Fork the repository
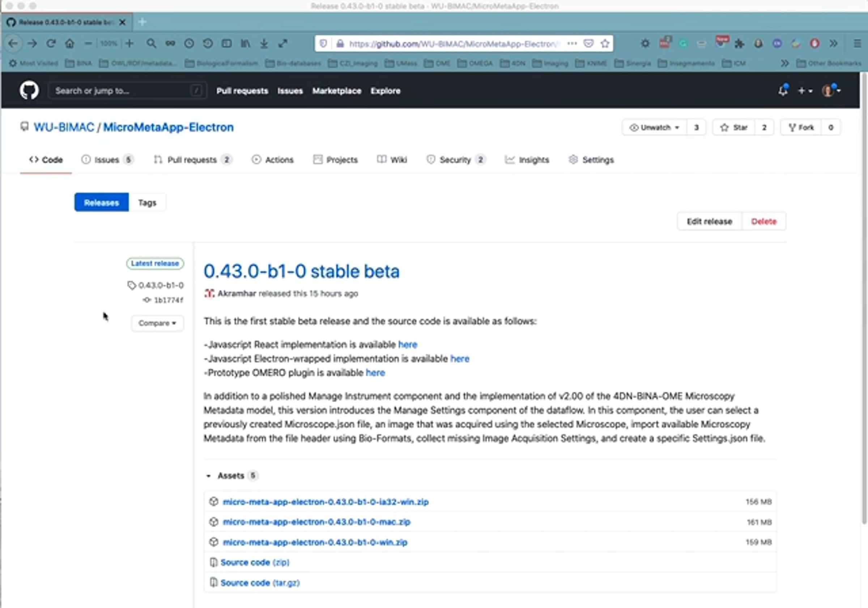Screen dimensions: 868x608 [x=801, y=127]
